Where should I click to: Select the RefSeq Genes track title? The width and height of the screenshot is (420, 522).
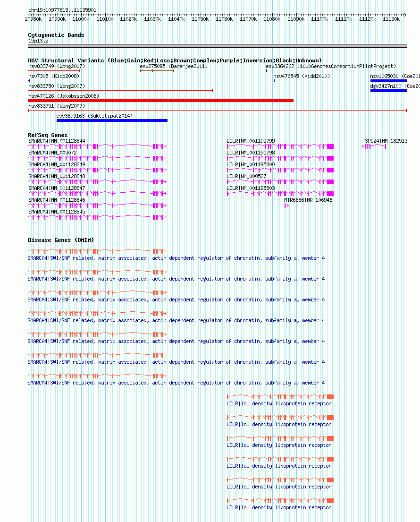48,135
